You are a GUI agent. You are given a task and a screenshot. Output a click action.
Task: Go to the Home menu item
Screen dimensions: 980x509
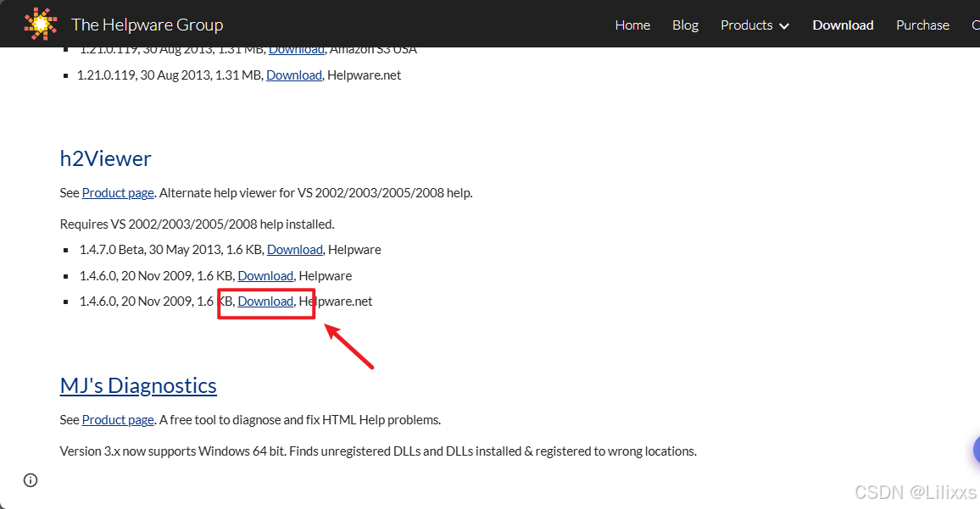tap(632, 25)
